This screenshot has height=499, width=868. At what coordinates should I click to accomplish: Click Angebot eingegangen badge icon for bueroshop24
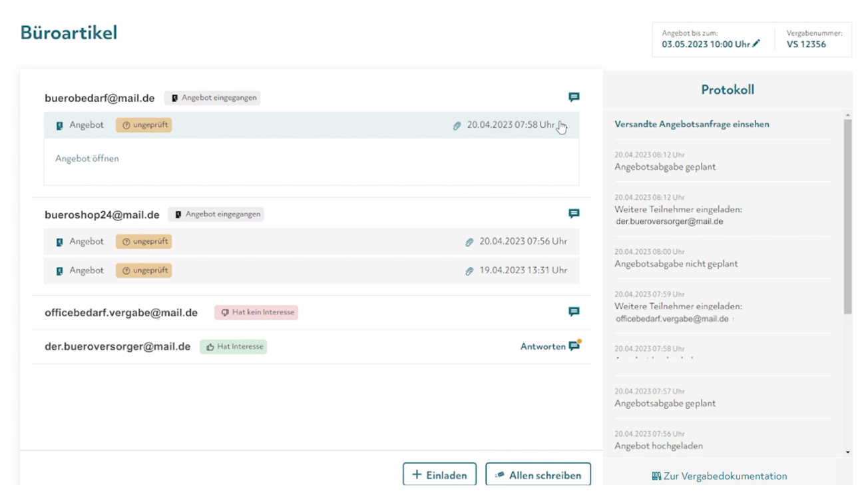pyautogui.click(x=178, y=215)
